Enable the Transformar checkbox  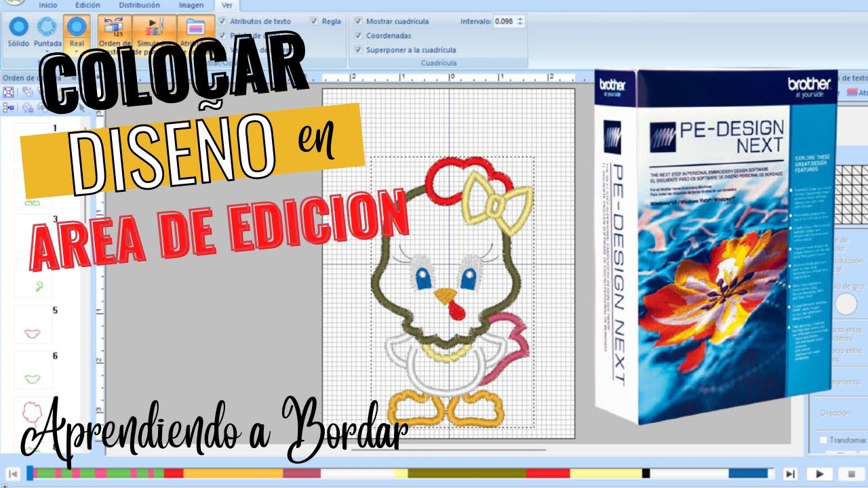click(823, 440)
